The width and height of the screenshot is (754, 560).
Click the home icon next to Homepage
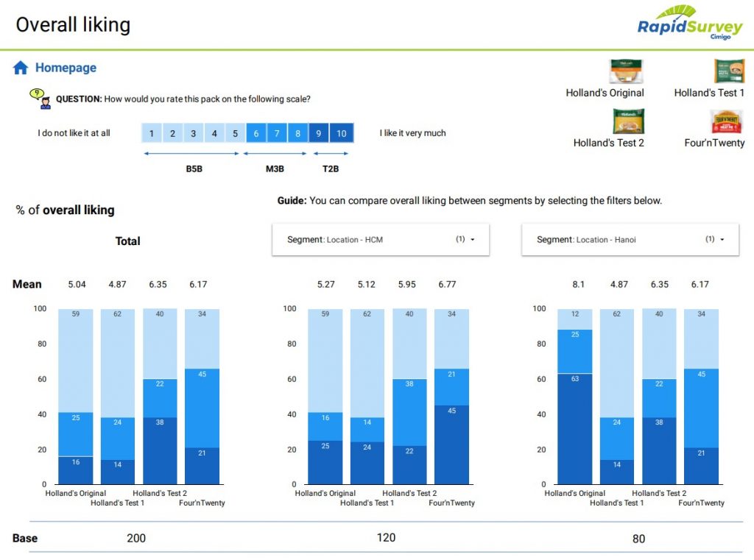pyautogui.click(x=20, y=68)
